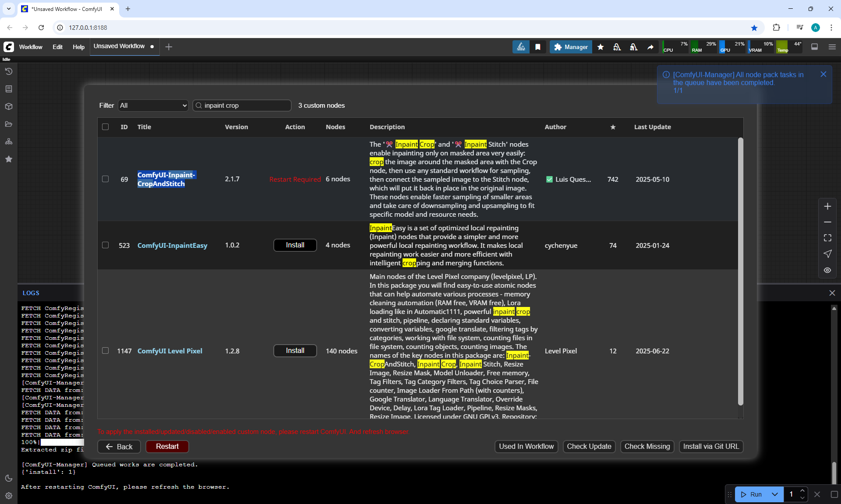Expand the Filter dropdown set to All
This screenshot has height=504, width=841.
(x=153, y=106)
